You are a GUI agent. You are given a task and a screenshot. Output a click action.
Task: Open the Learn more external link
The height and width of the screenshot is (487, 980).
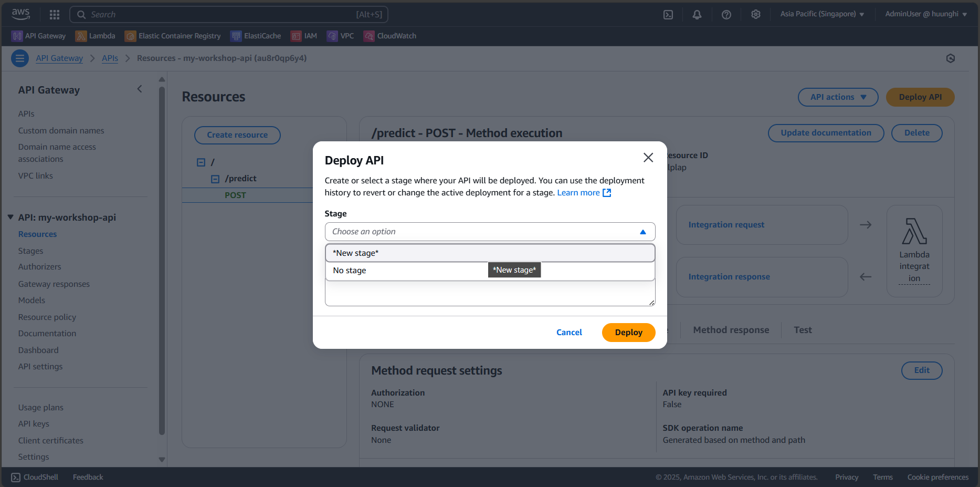pos(584,193)
